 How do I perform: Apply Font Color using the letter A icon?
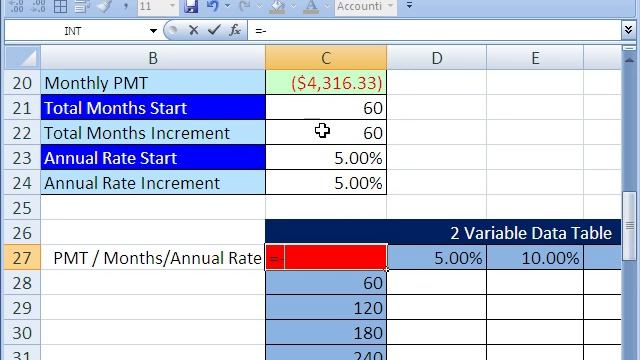click(x=311, y=7)
